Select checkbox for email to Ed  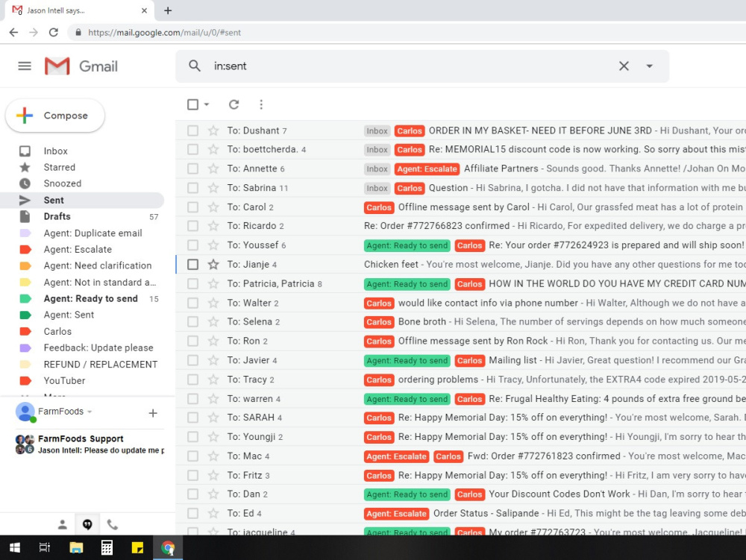click(x=192, y=514)
